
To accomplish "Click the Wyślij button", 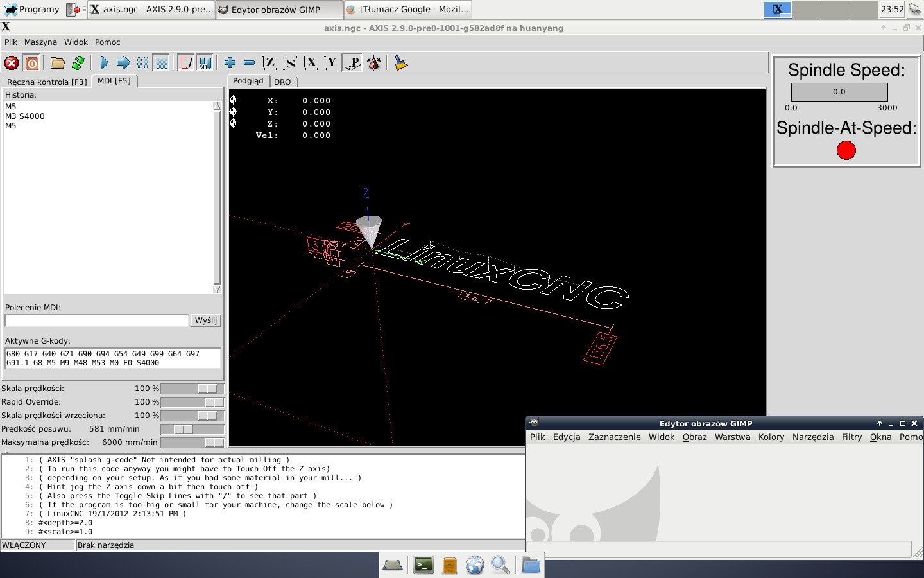I will tap(206, 320).
